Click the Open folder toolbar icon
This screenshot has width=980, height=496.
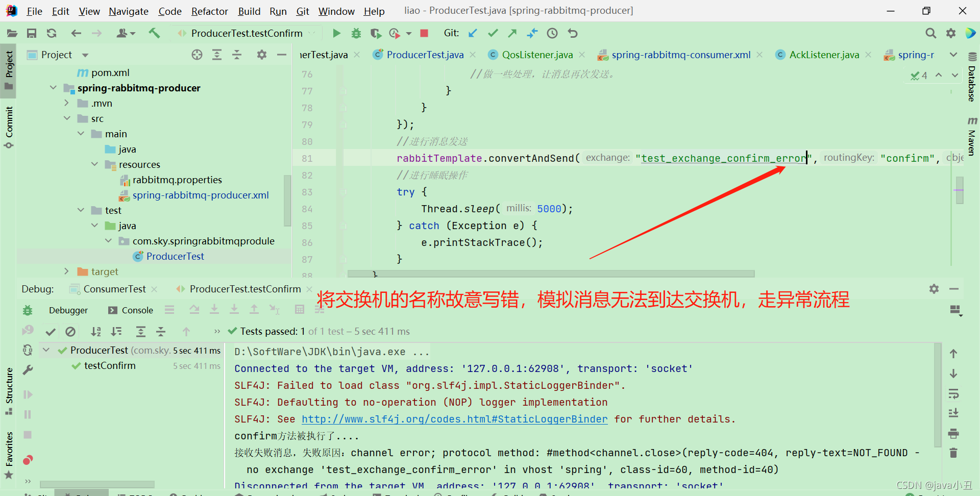click(12, 33)
